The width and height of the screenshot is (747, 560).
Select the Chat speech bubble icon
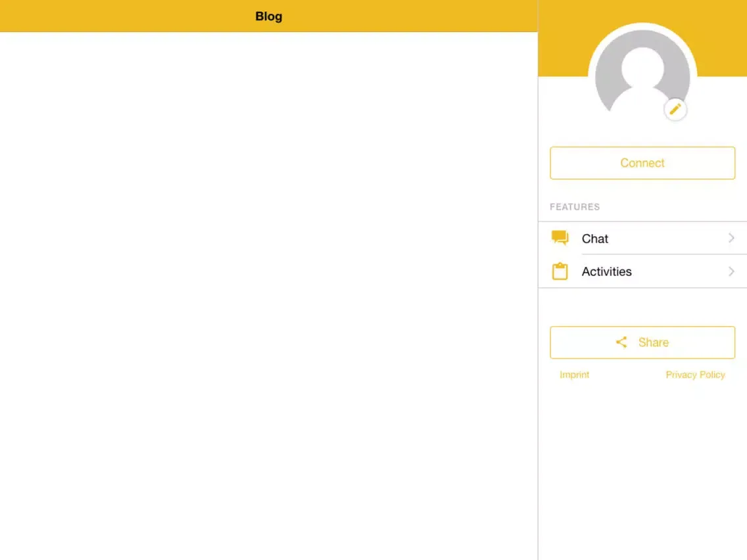560,238
